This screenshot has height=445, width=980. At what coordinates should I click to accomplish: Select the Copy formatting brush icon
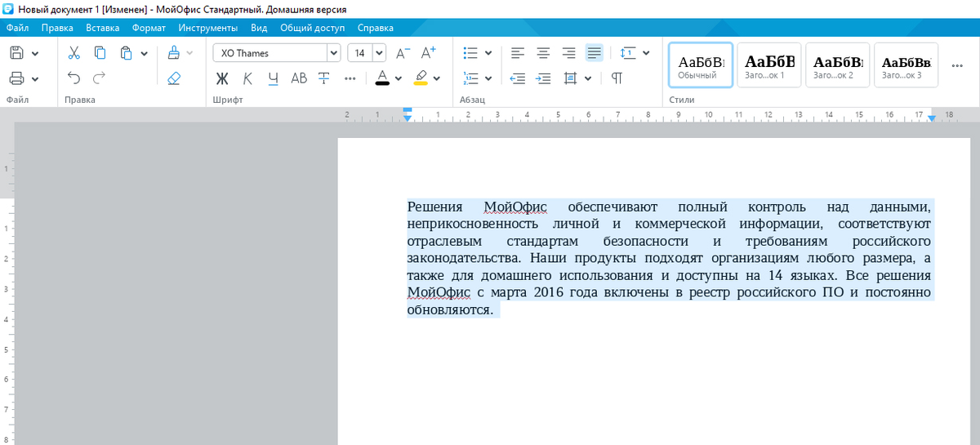(173, 53)
